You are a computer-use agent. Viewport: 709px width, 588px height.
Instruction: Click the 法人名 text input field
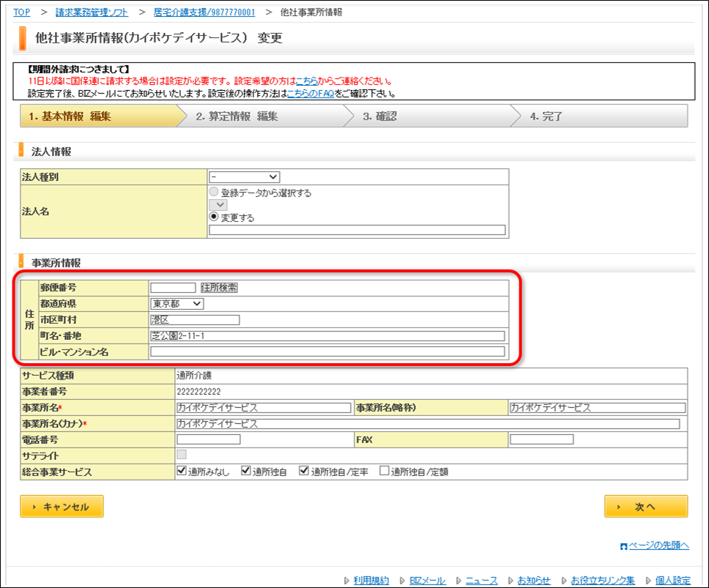(x=357, y=230)
